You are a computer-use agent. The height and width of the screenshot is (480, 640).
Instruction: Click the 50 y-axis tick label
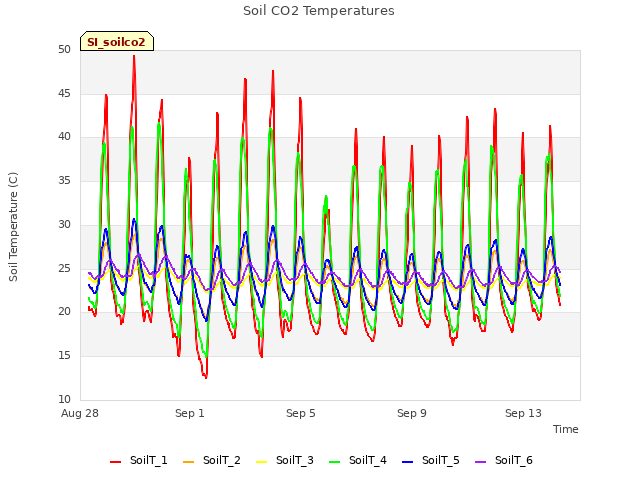point(64,50)
